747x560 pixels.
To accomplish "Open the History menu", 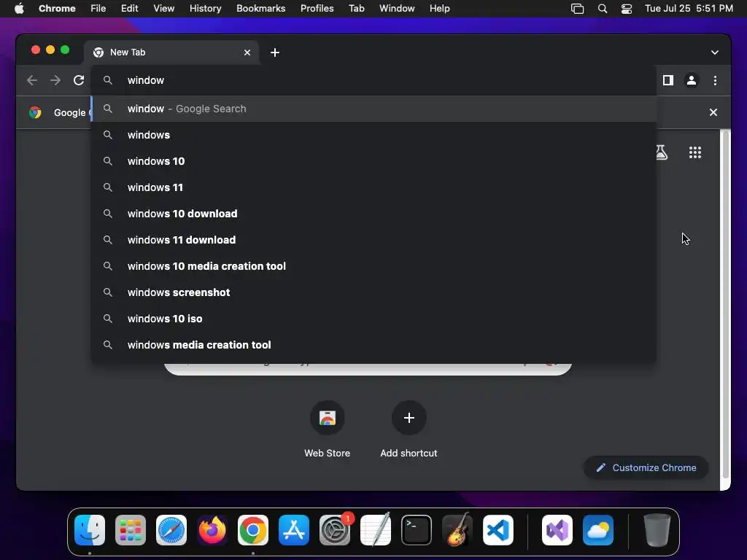I will coord(205,9).
